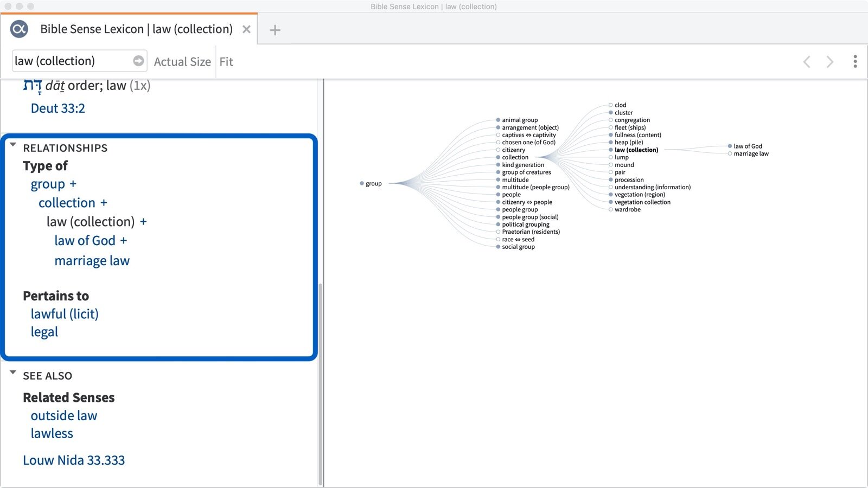Viewport: 868px width, 488px height.
Task: Select fleet (ships) node
Action: click(627, 127)
